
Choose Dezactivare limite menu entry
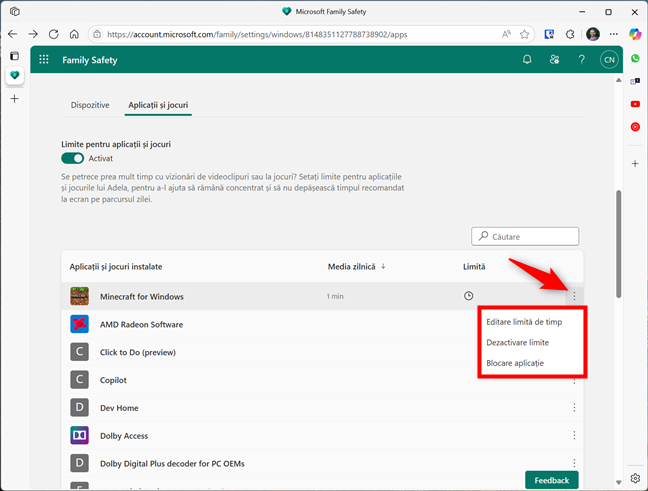517,342
